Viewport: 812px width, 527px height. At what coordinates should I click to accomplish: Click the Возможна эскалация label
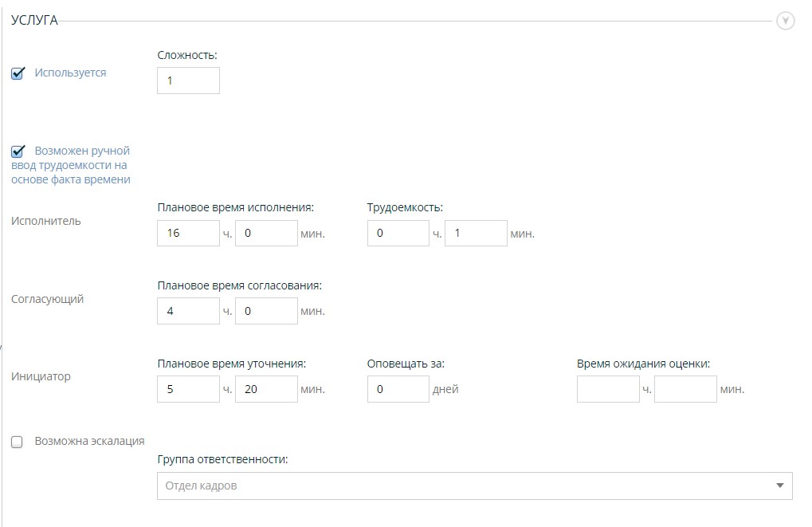pyautogui.click(x=89, y=441)
